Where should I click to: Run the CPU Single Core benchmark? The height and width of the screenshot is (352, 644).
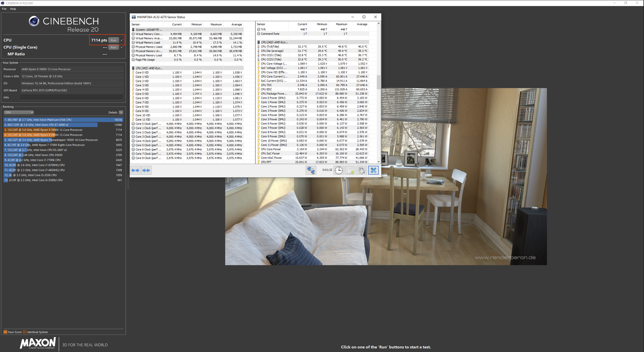click(x=113, y=47)
